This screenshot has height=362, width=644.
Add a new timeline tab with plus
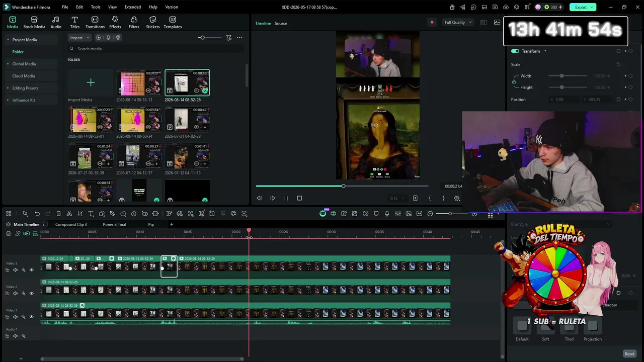pos(172,224)
